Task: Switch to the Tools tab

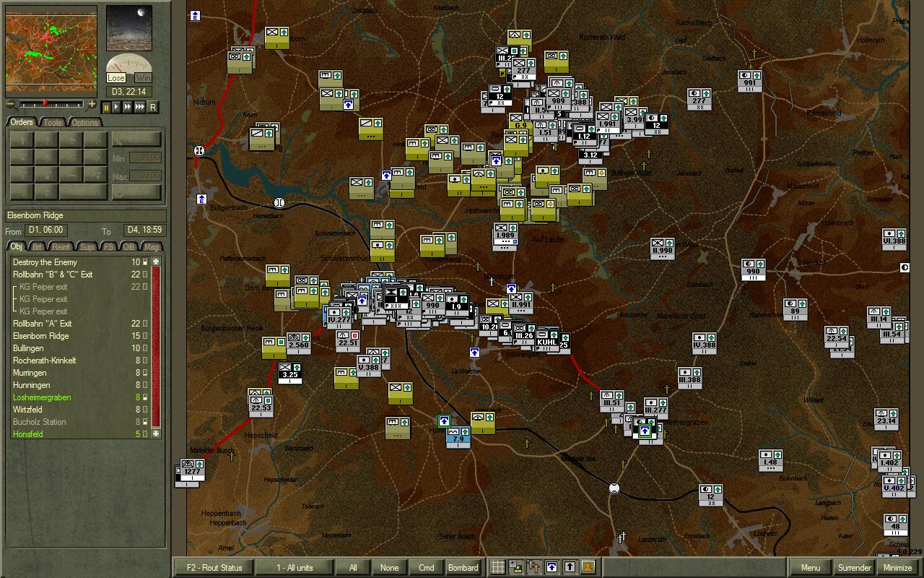Action: (x=52, y=122)
